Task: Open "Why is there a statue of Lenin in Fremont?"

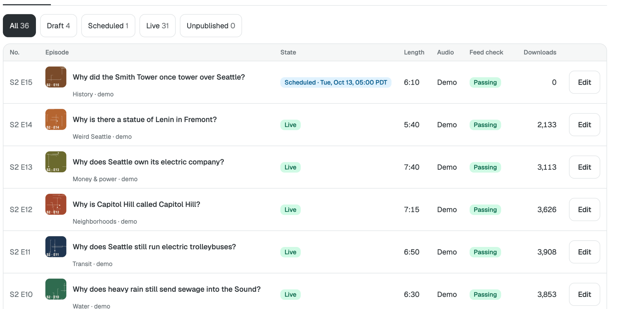Action: [x=145, y=119]
